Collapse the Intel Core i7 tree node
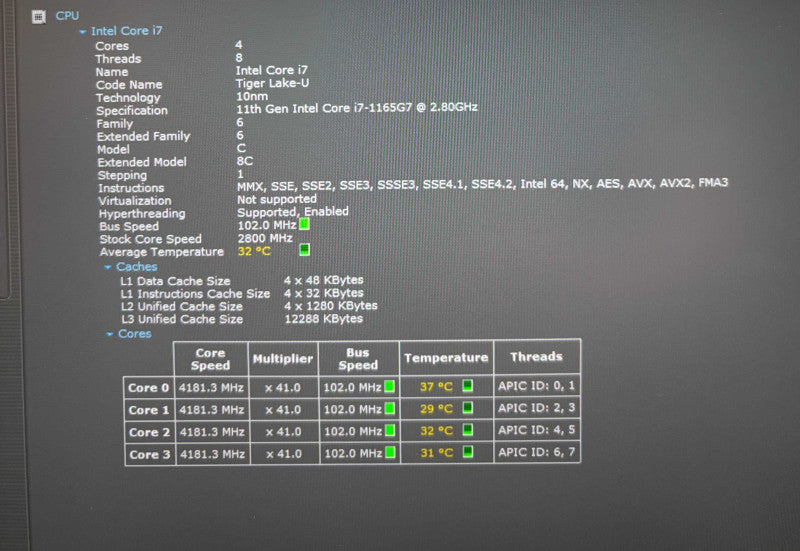Screen dimensions: 800x551 [83, 32]
